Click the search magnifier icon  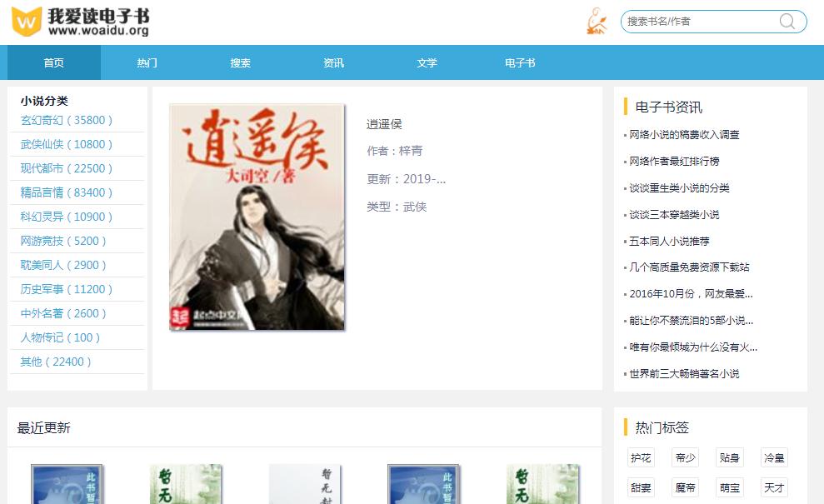point(786,22)
